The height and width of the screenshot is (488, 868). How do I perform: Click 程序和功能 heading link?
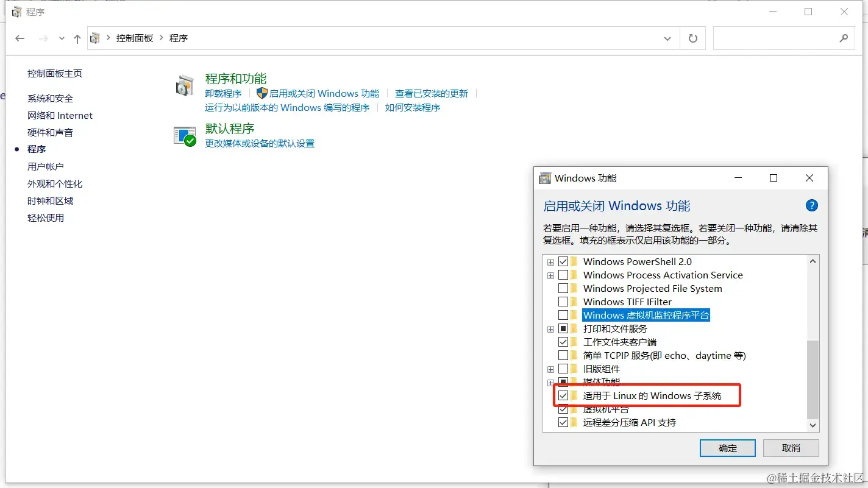[x=236, y=79]
